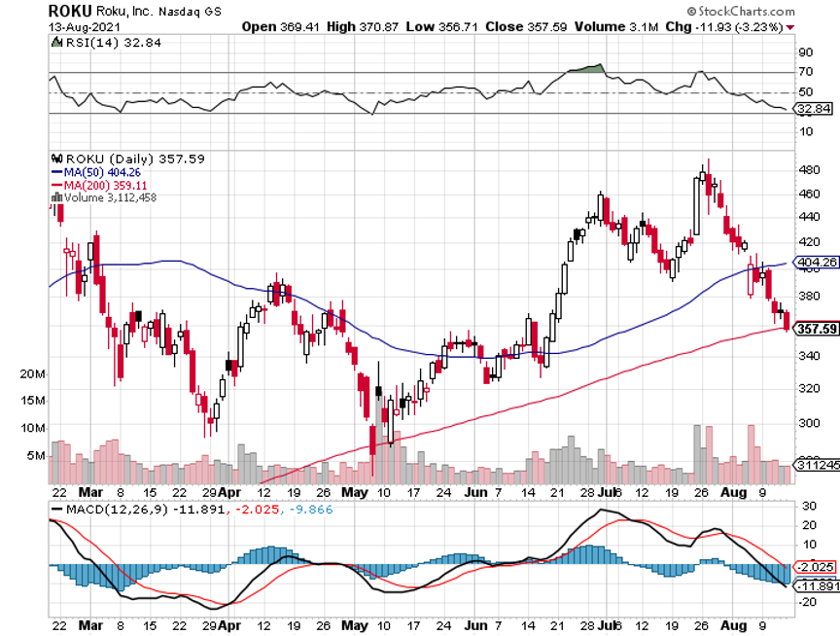The image size is (840, 636).
Task: Click the red down-arrow change indicator
Action: (x=790, y=27)
